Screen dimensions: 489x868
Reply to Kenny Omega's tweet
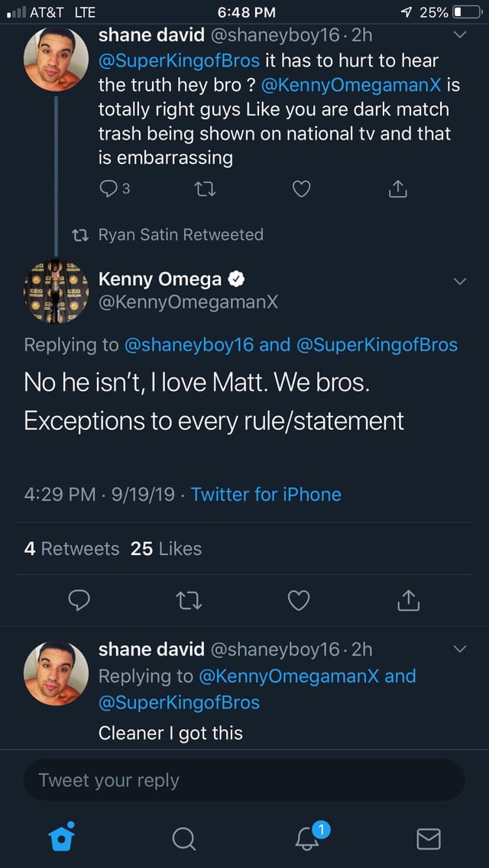(x=81, y=602)
